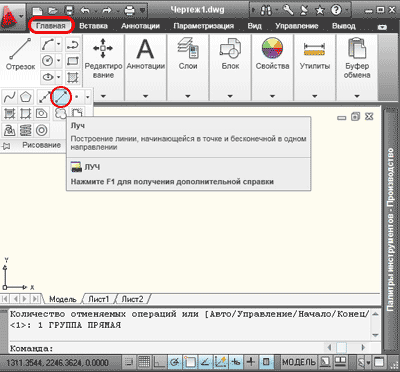
Task: Open the Лист2 layout tab
Action: [x=132, y=299]
